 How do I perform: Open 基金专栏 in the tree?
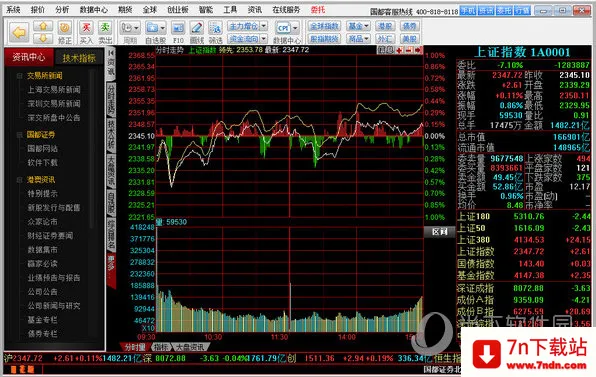pos(43,320)
